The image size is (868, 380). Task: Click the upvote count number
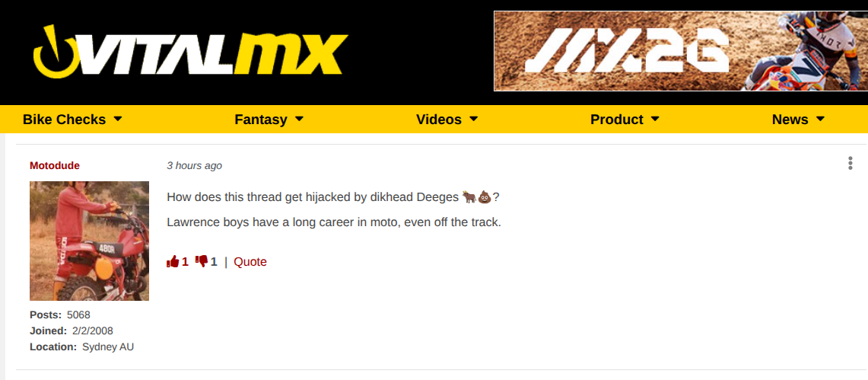point(186,261)
